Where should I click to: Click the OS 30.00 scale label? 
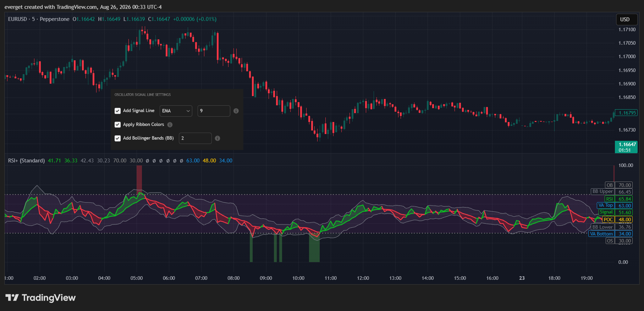[x=619, y=241]
